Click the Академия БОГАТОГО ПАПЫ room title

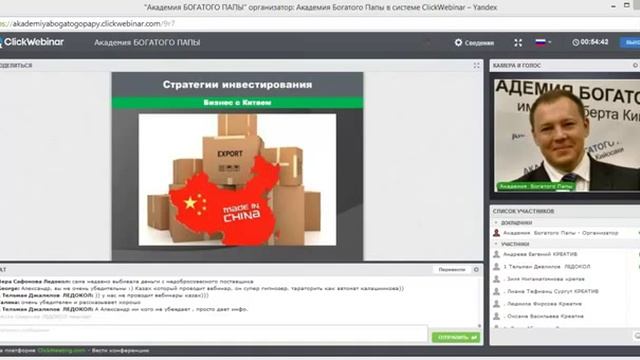[147, 42]
